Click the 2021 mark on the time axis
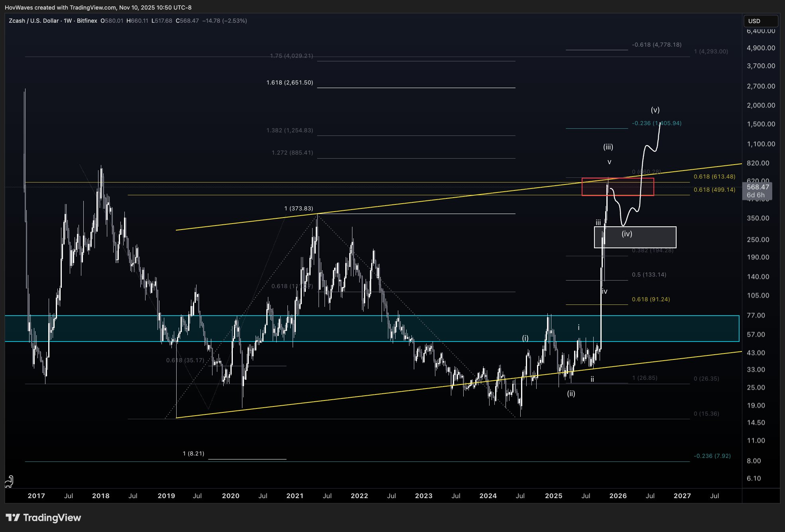 (295, 496)
